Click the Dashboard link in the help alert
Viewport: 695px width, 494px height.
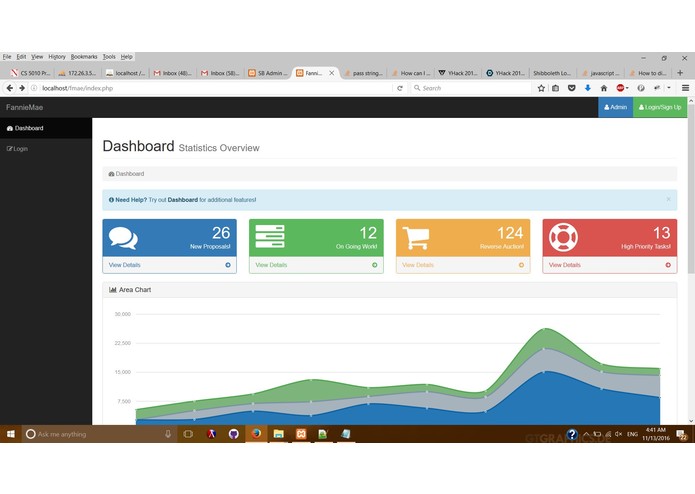(183, 200)
